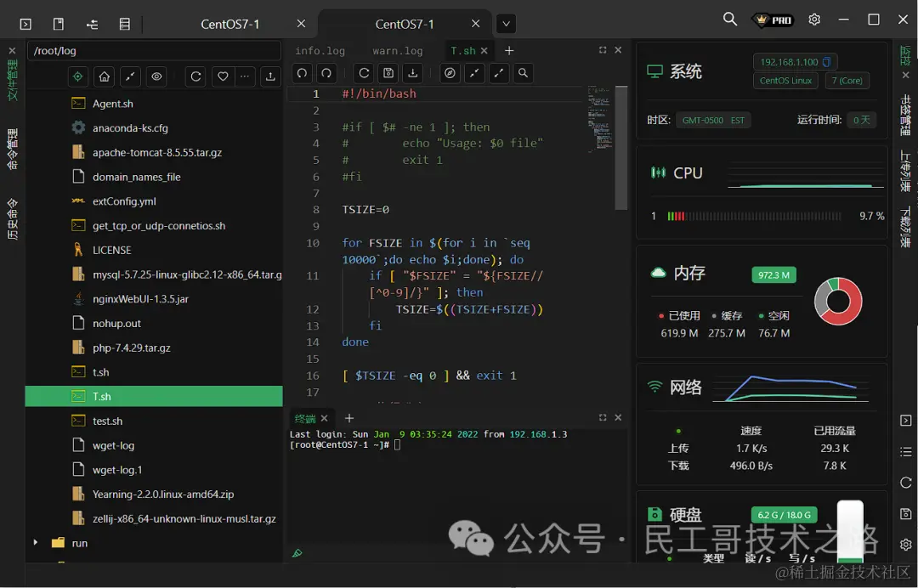Open the 上传列表 sidebar tab on right

(905, 171)
